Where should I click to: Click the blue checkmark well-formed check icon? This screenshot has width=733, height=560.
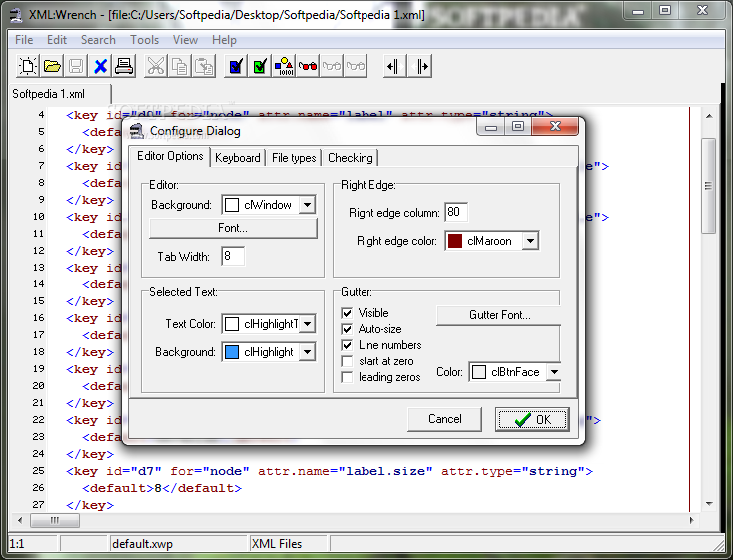[x=236, y=66]
